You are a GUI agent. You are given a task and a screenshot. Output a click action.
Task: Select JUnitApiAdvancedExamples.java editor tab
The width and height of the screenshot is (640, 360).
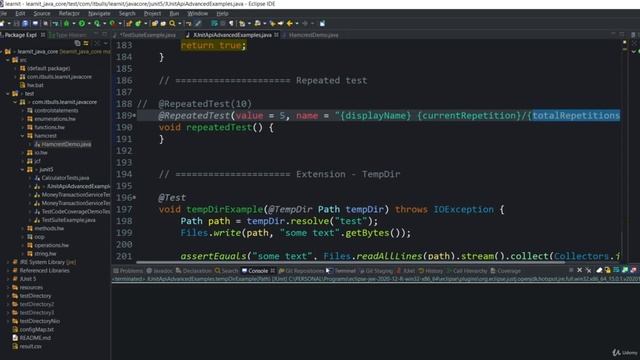click(232, 35)
